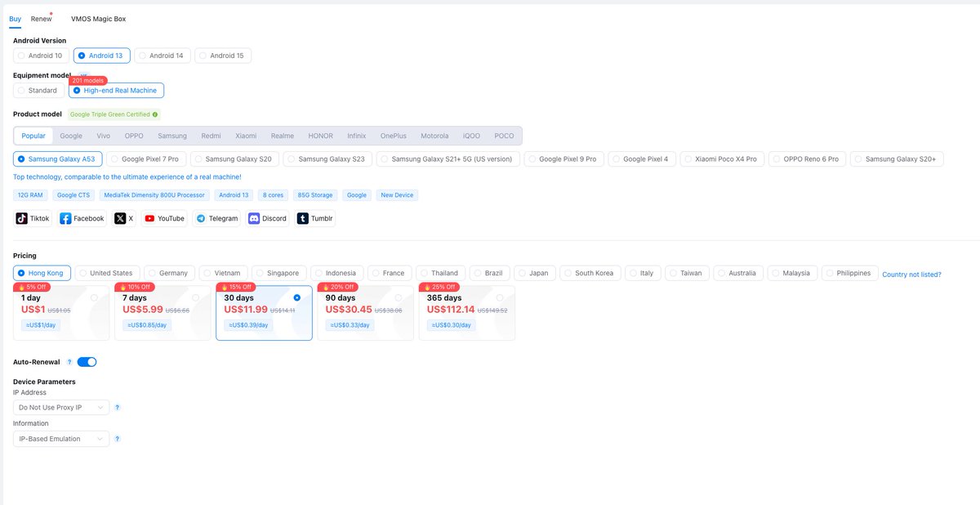Viewport: 980px width, 505px height.
Task: Select Android 10 version
Action: 42,56
